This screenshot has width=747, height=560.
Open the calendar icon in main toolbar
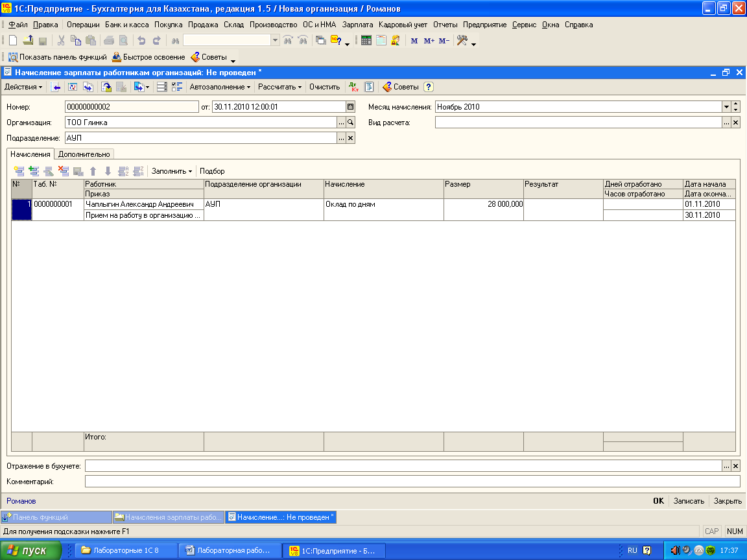click(381, 41)
